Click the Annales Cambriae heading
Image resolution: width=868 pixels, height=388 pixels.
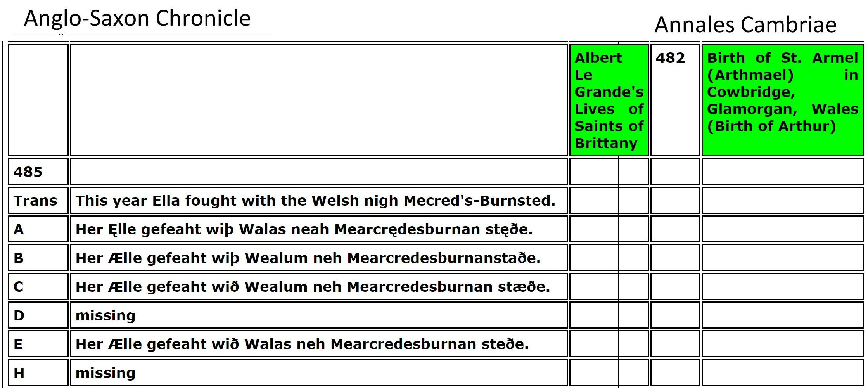745,25
